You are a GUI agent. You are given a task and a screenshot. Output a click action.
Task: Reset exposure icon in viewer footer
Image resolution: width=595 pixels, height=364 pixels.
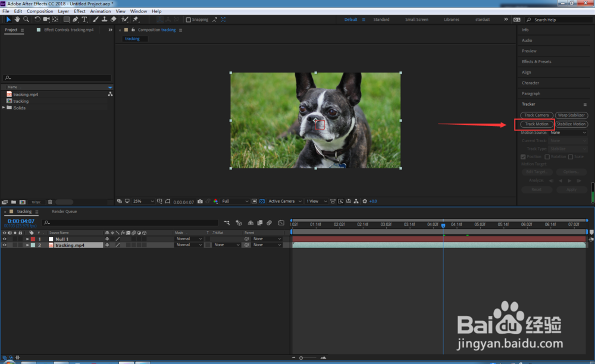point(365,202)
